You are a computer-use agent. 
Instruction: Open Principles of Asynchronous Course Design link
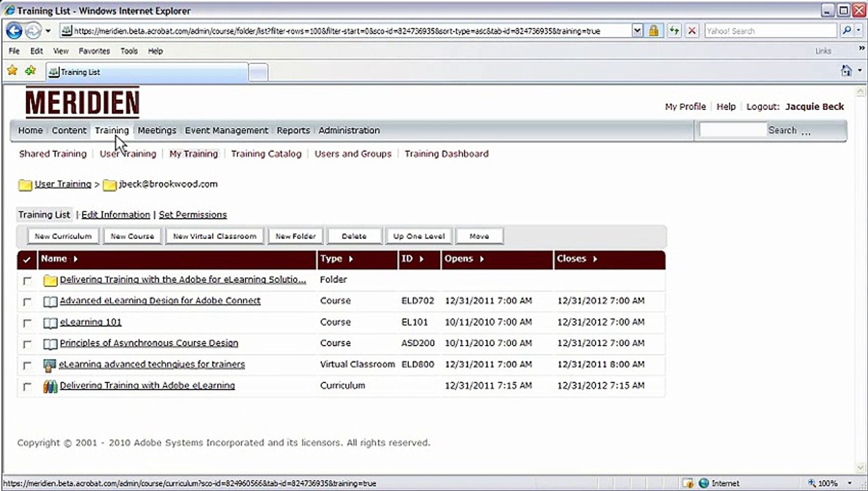click(149, 343)
